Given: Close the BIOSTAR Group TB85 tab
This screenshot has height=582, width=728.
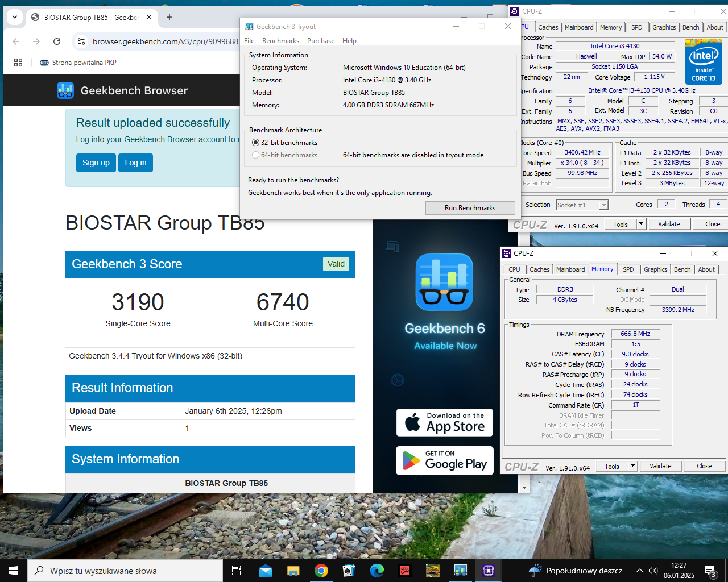Looking at the screenshot, I should pos(149,17).
